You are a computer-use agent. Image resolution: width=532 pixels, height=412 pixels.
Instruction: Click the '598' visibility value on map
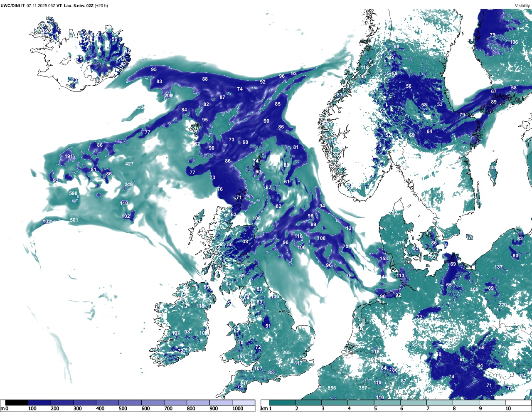click(73, 193)
